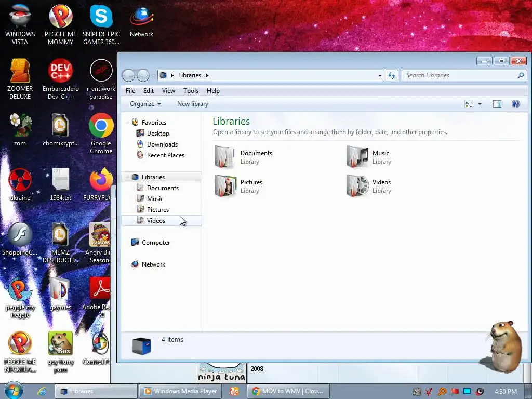The height and width of the screenshot is (399, 532).
Task: Click the hamster desktop gadget
Action: pyautogui.click(x=503, y=347)
